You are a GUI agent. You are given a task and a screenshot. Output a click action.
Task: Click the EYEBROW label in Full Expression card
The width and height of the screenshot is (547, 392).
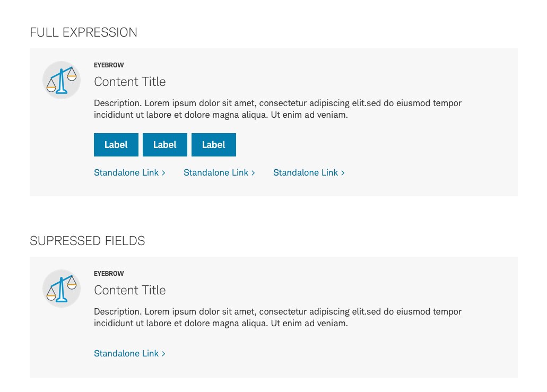(x=109, y=65)
